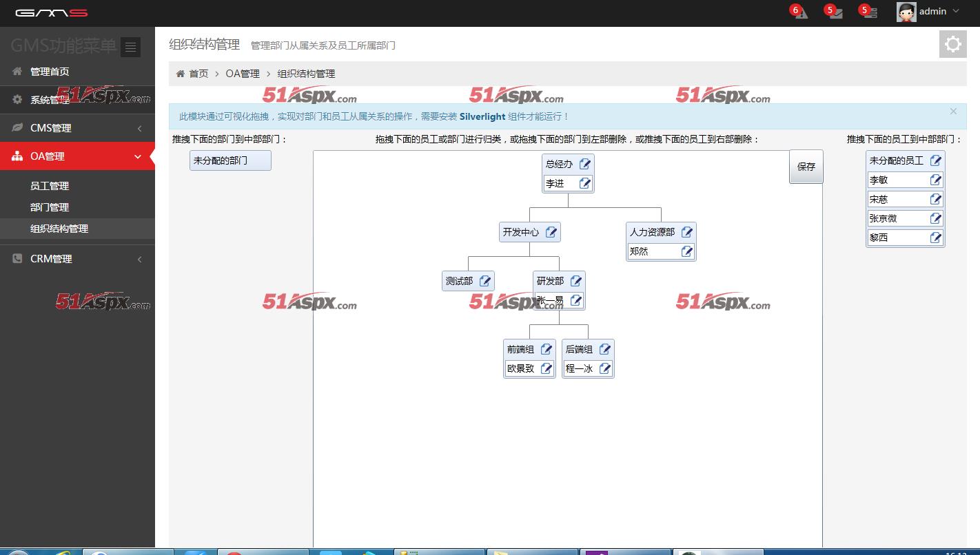980x555 pixels.
Task: Click the down chevron beside OA管理
Action: coord(138,157)
